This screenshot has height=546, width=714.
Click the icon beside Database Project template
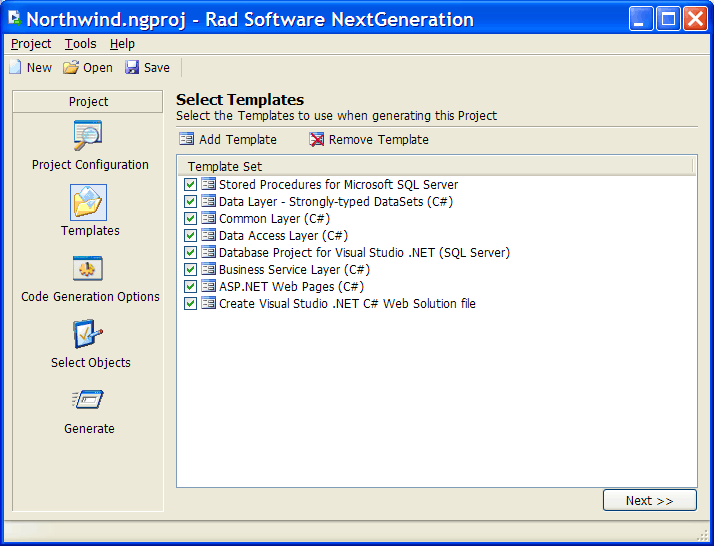tap(209, 252)
